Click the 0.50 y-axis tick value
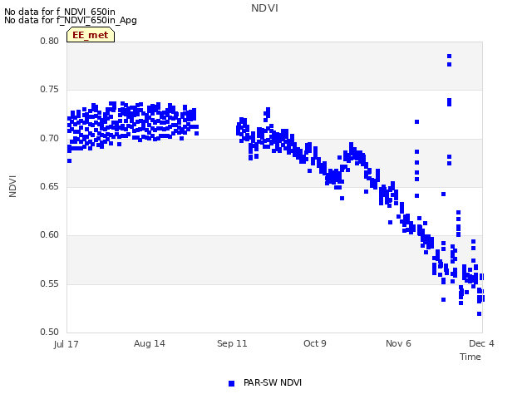Viewport: 532px width, 399px height. click(x=50, y=332)
